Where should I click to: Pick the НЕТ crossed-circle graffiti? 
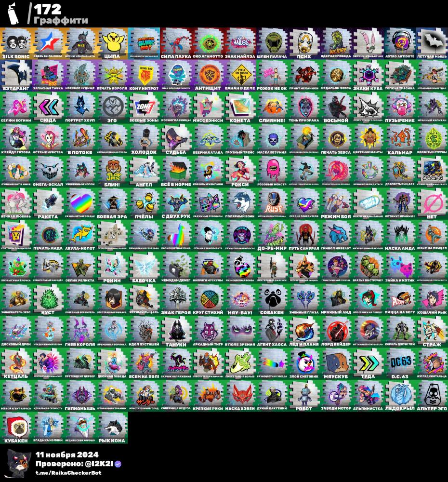point(431,202)
